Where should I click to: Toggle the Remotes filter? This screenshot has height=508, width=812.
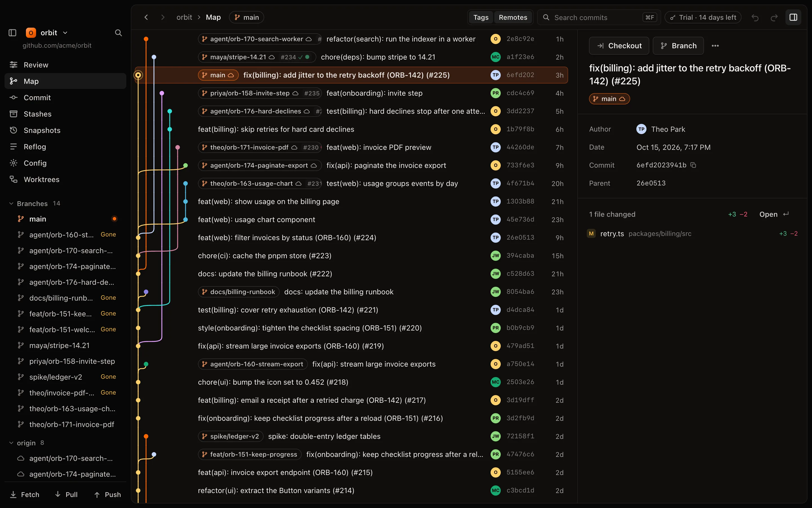pos(513,17)
